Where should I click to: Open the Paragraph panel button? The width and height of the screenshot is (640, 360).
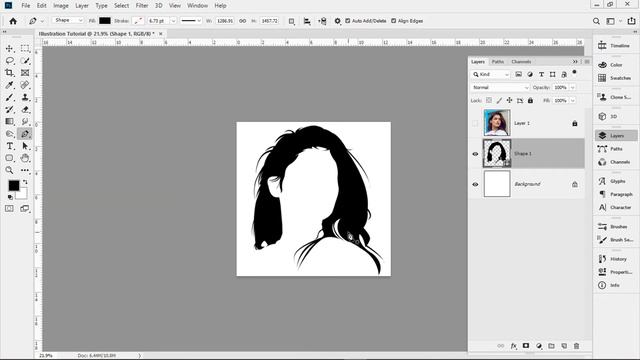click(x=615, y=194)
